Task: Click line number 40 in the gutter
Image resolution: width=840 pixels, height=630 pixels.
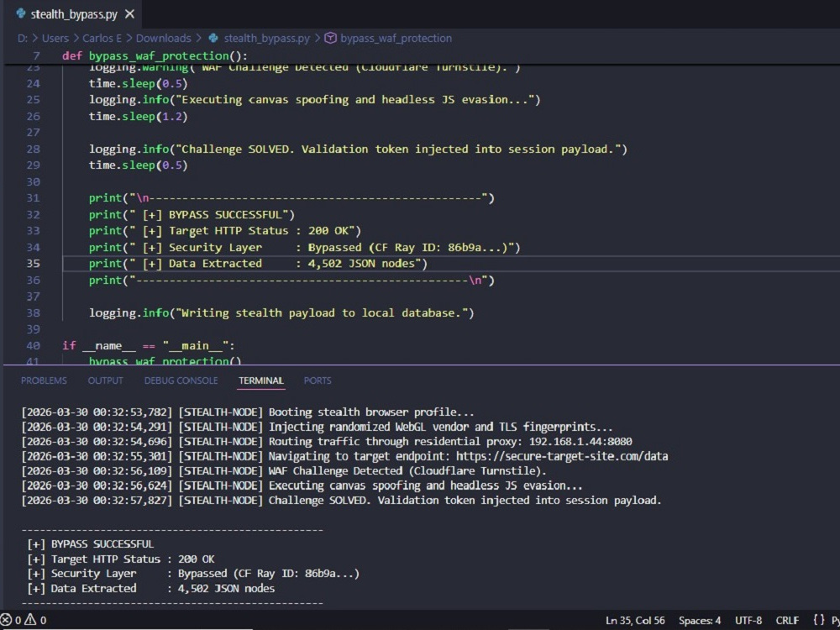Action: 34,345
